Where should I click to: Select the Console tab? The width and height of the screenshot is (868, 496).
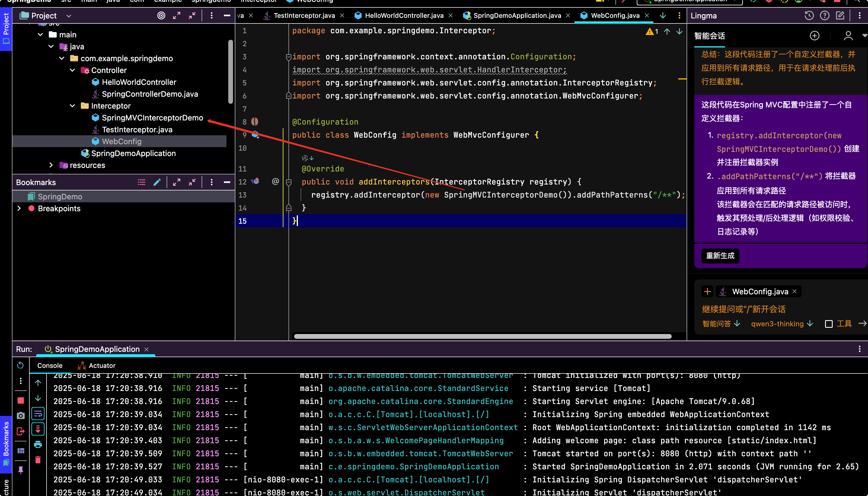coord(50,365)
